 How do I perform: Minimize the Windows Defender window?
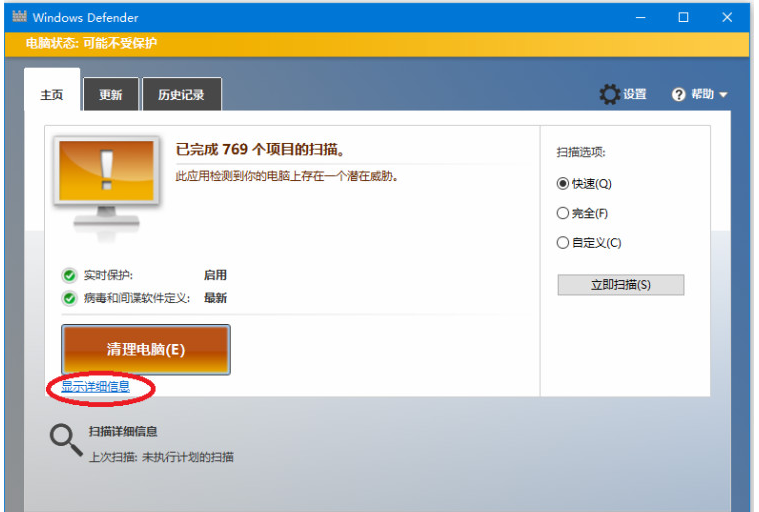640,17
